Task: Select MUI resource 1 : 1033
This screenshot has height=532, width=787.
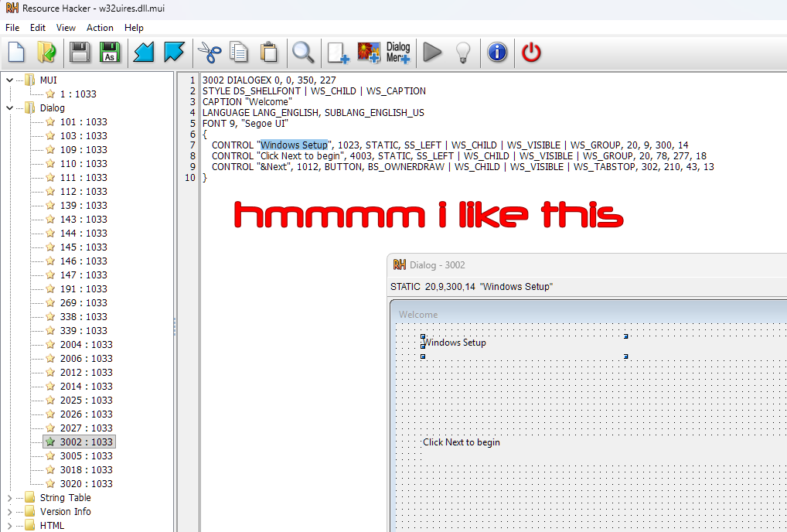Action: [78, 94]
